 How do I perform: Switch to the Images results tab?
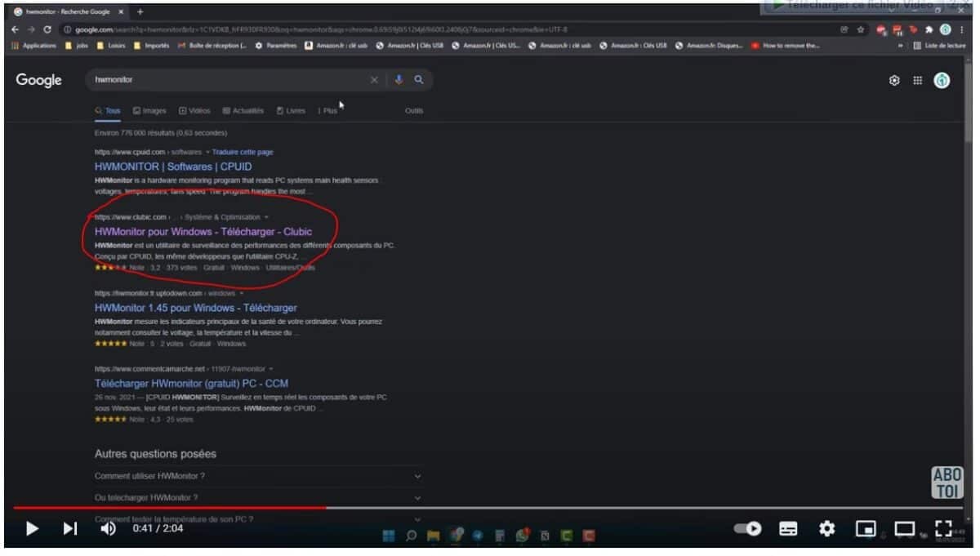click(149, 111)
